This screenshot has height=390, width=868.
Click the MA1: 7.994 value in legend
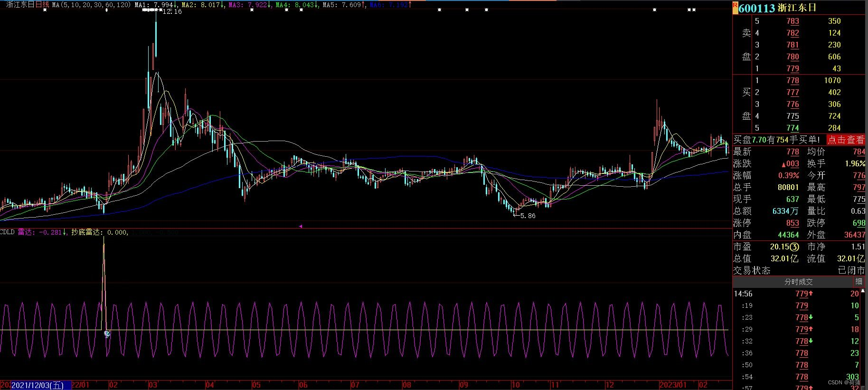click(x=156, y=5)
